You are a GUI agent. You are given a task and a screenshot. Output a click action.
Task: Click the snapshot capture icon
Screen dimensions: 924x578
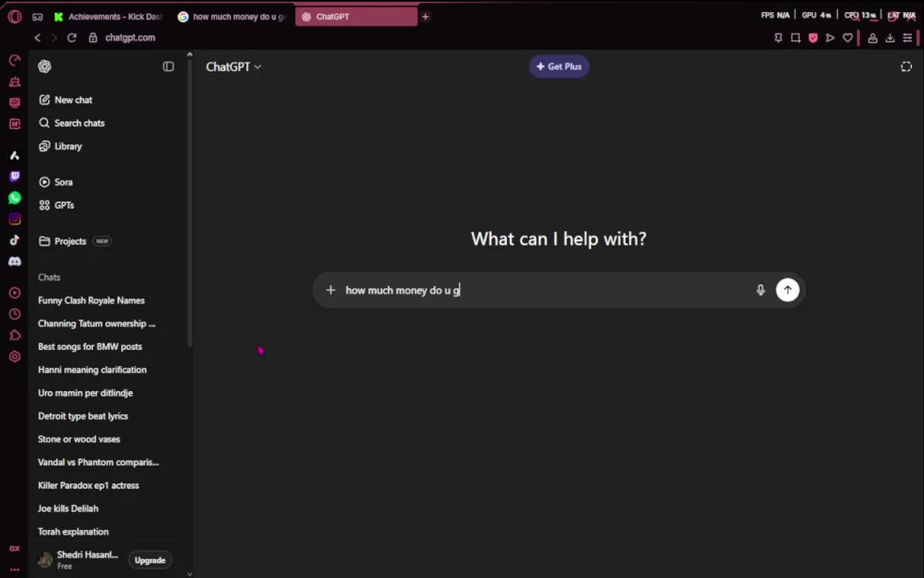(x=796, y=38)
